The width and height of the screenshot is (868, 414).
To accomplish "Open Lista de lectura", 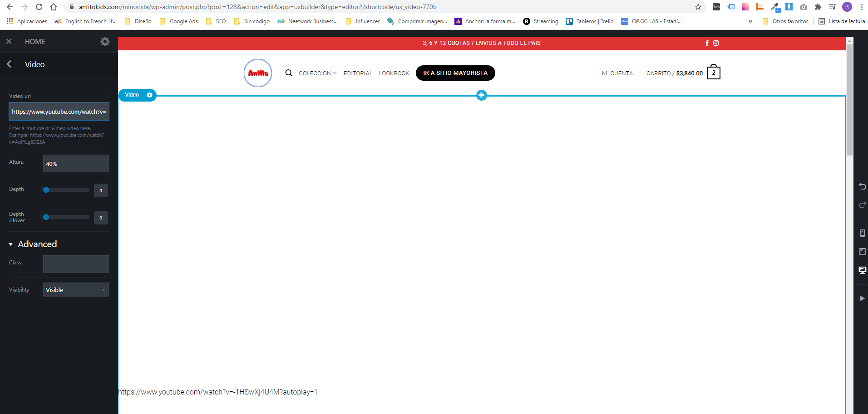I will tap(842, 21).
